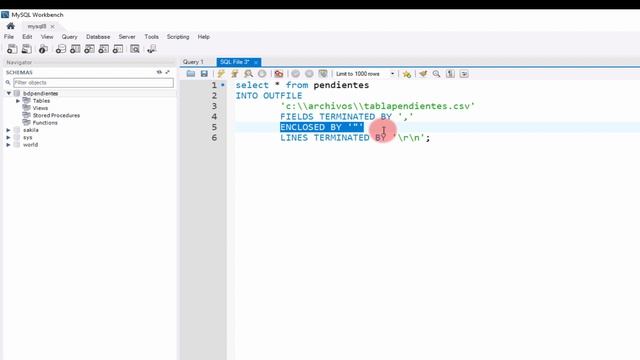This screenshot has height=360, width=640.
Task: Rollback the transaction icon
Action: point(309,74)
